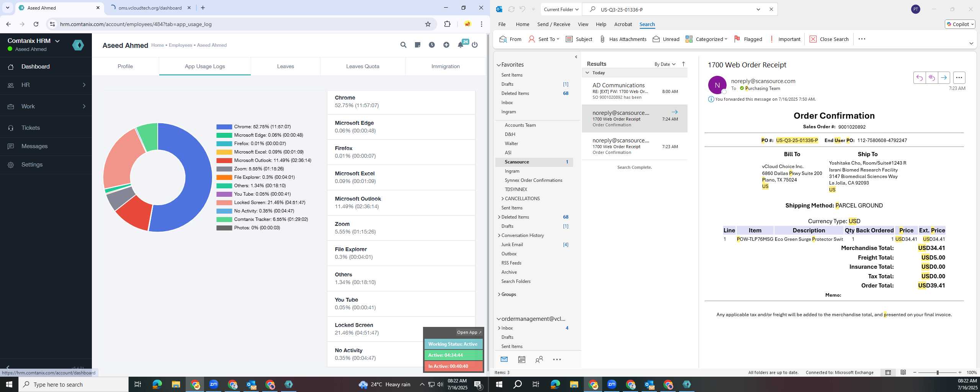This screenshot has width=980, height=392.
Task: Open the Leaves Quota tab
Action: tap(363, 66)
